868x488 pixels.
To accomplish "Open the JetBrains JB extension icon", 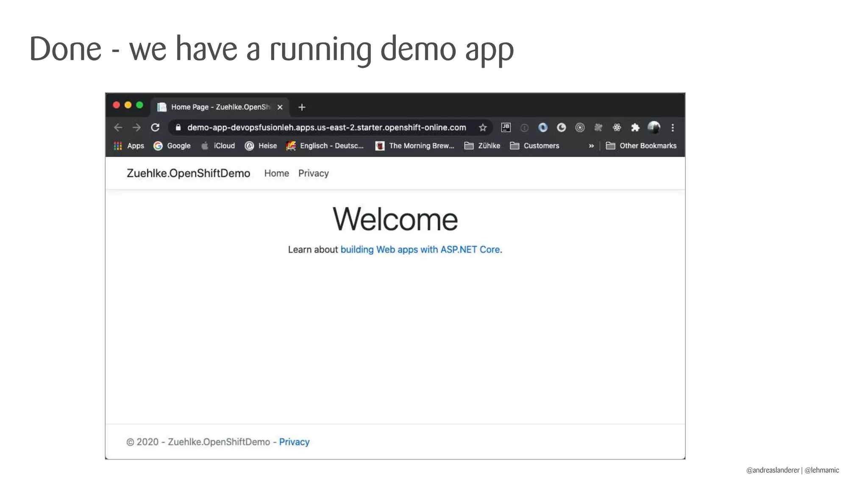I will click(x=506, y=128).
